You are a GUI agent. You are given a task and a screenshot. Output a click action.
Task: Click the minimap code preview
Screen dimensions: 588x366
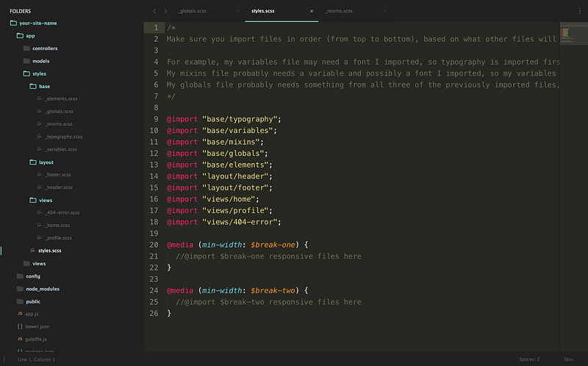(574, 33)
